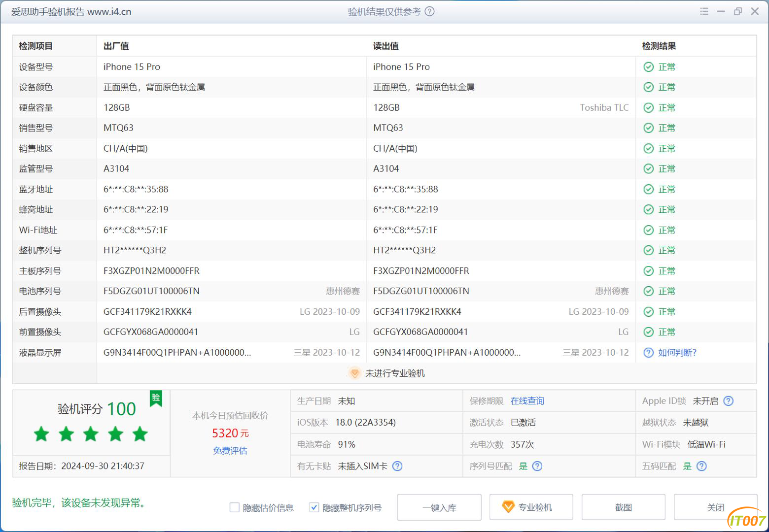This screenshot has height=532, width=769.
Task: Click the 读出值 column header
Action: (x=386, y=46)
